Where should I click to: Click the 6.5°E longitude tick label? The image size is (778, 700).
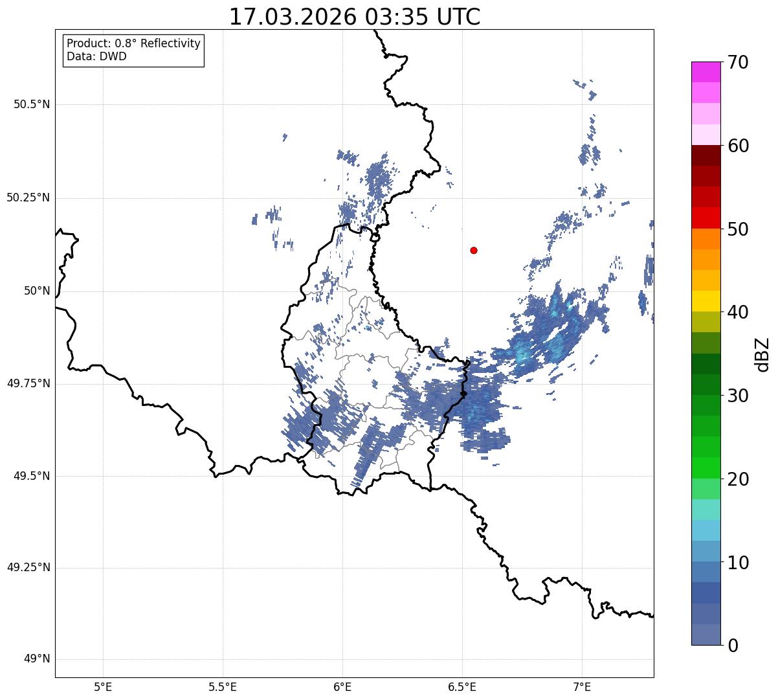[463, 686]
